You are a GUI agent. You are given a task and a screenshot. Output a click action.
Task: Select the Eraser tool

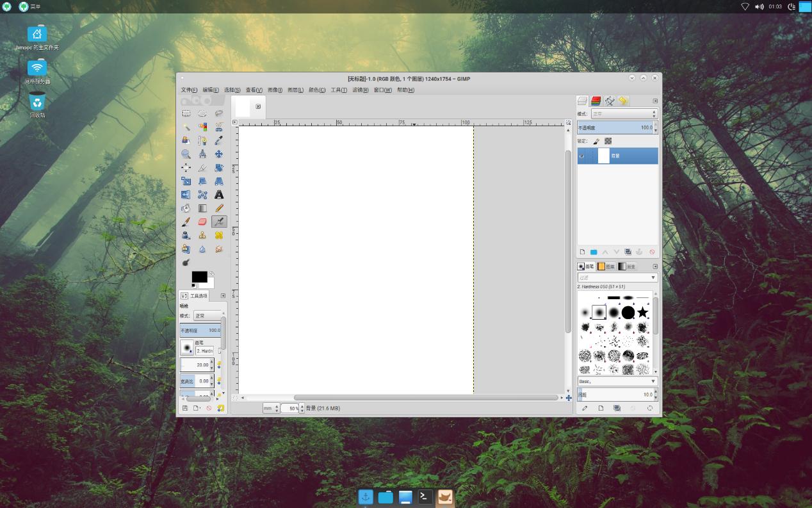click(202, 222)
